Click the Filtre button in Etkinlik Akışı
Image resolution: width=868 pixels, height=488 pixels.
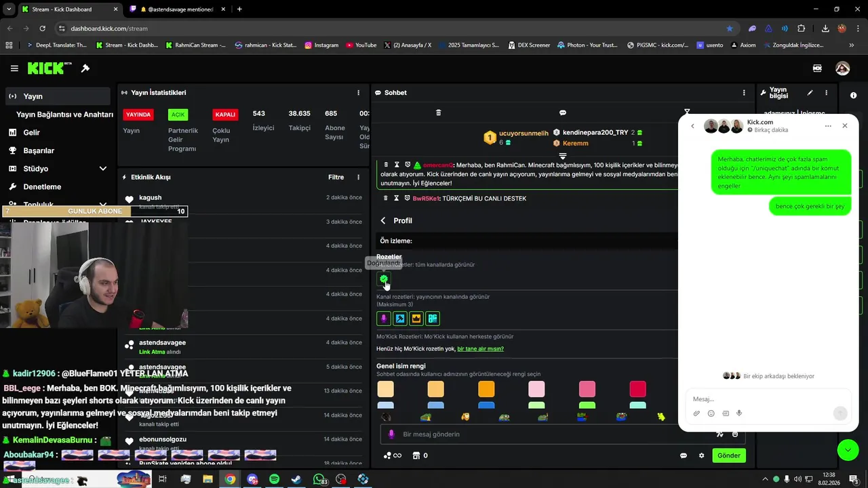coord(336,177)
